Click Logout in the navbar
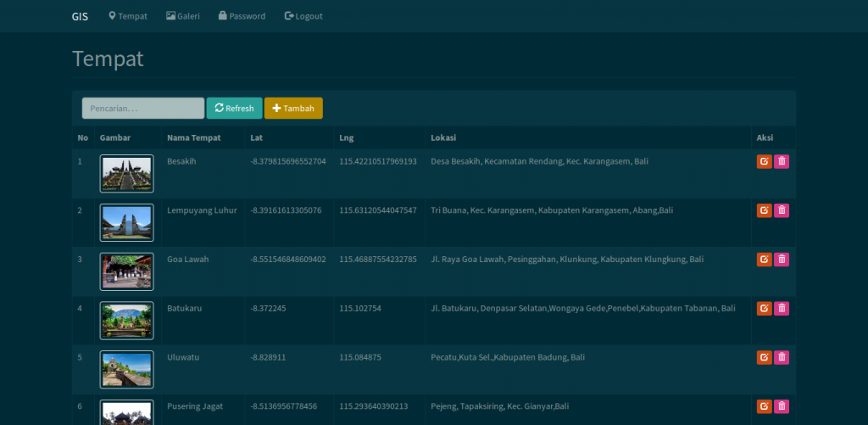868x425 pixels. (303, 16)
